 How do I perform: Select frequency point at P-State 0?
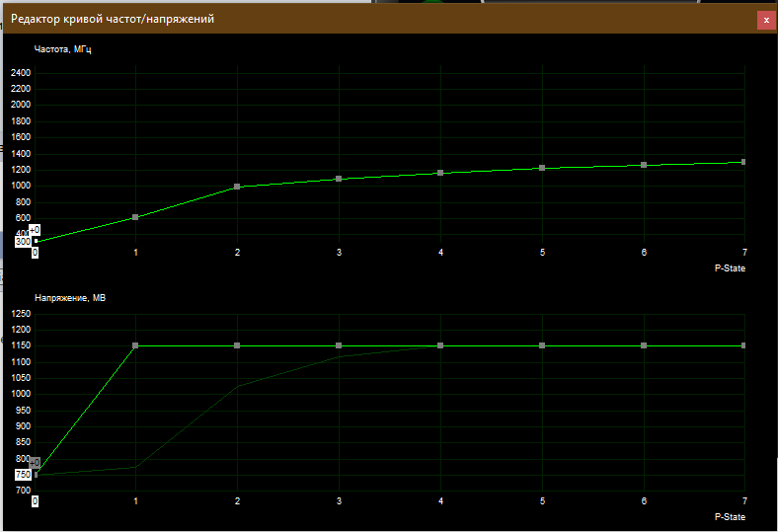[x=36, y=241]
